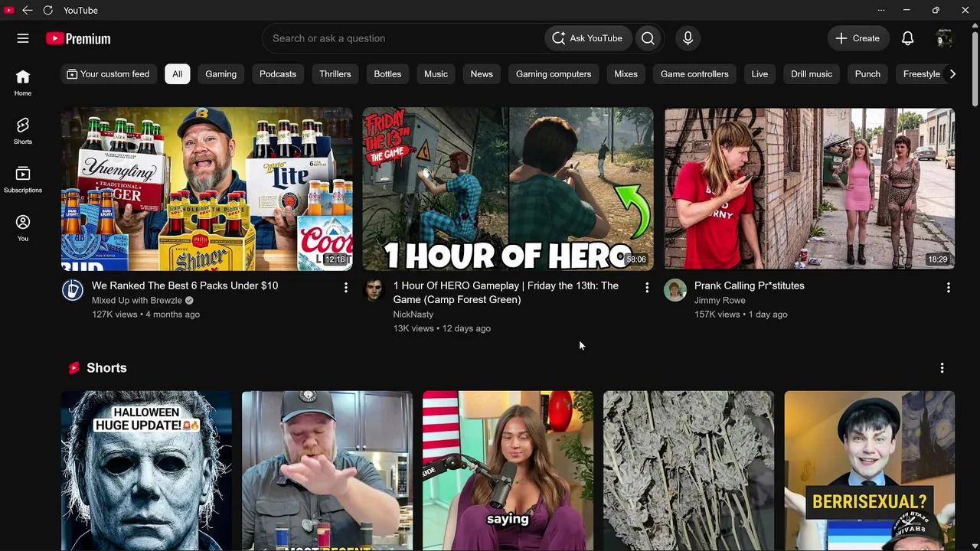Visit the Jimmy Rowe channel name
The height and width of the screenshot is (551, 980).
(x=720, y=300)
